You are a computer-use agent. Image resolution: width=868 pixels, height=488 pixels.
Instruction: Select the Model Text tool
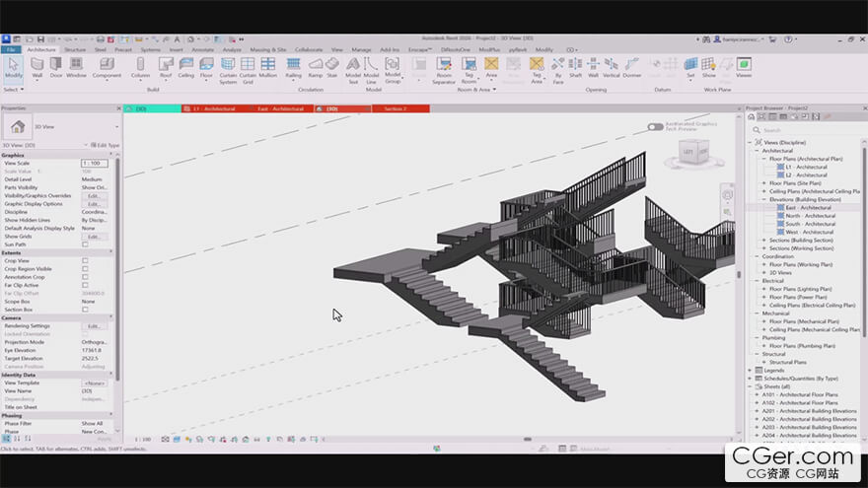click(x=353, y=70)
